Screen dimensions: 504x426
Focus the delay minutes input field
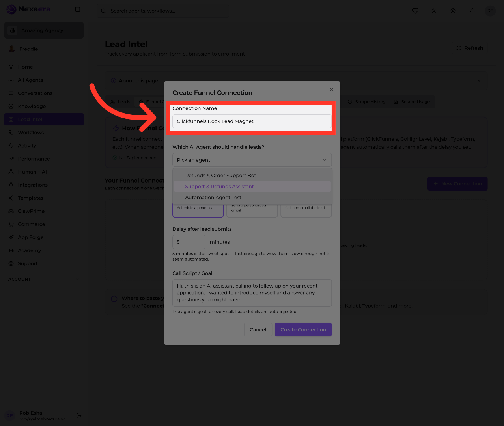tap(189, 242)
